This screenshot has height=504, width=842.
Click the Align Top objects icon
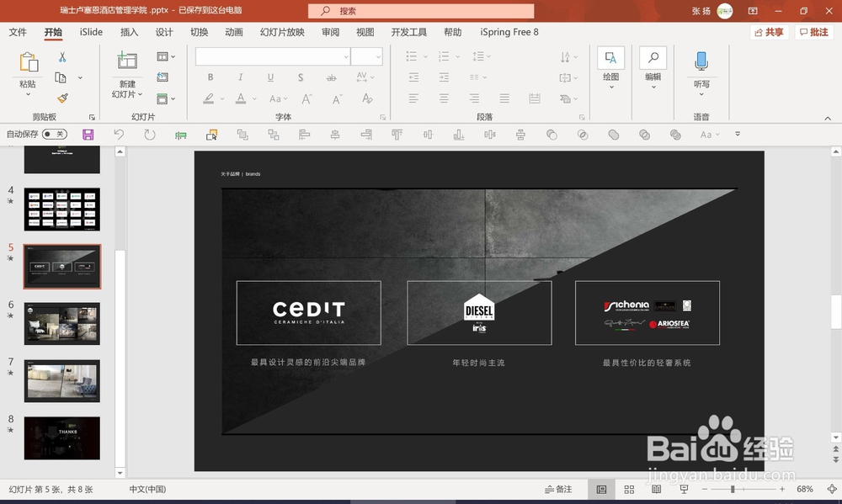click(x=397, y=135)
